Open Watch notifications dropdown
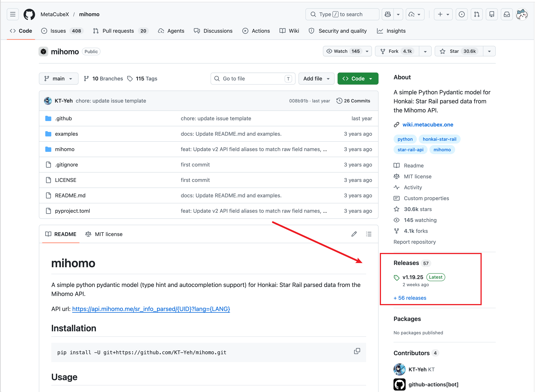This screenshot has width=535, height=392. point(347,51)
